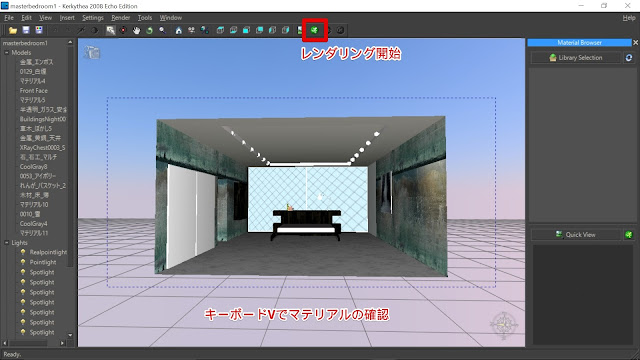Click scene tree scroll left arrow
This screenshot has width=640, height=360.
[5, 343]
